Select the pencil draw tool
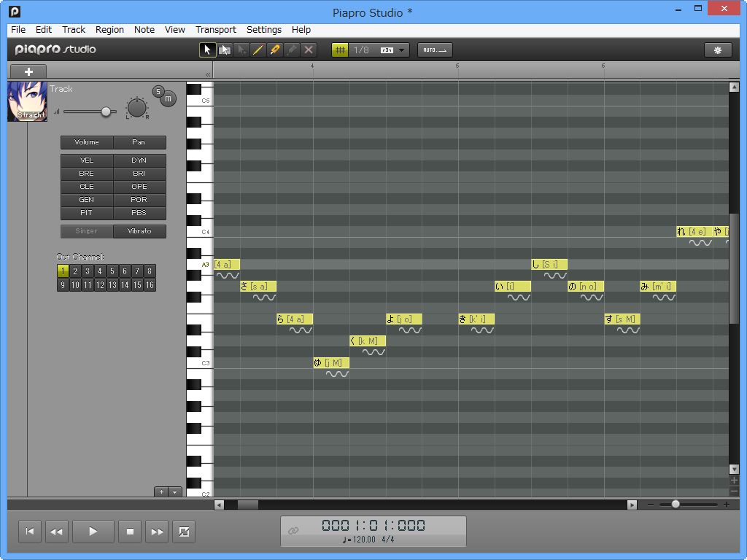The image size is (747, 560). point(258,50)
